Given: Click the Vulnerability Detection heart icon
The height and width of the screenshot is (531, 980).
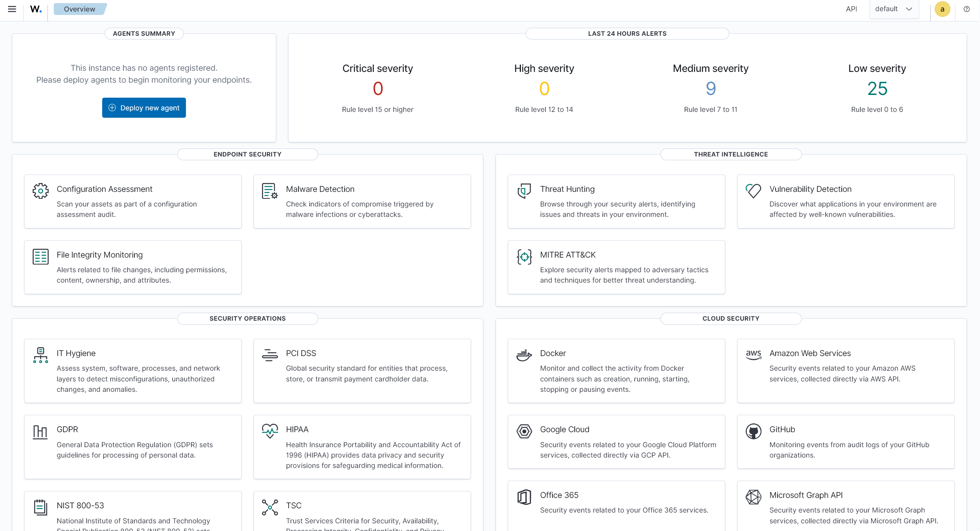Looking at the screenshot, I should [753, 191].
